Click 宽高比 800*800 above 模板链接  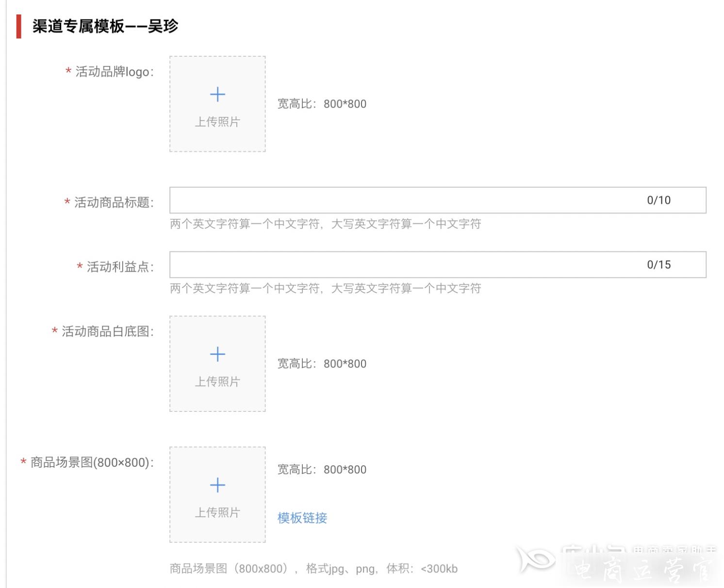pyautogui.click(x=322, y=470)
